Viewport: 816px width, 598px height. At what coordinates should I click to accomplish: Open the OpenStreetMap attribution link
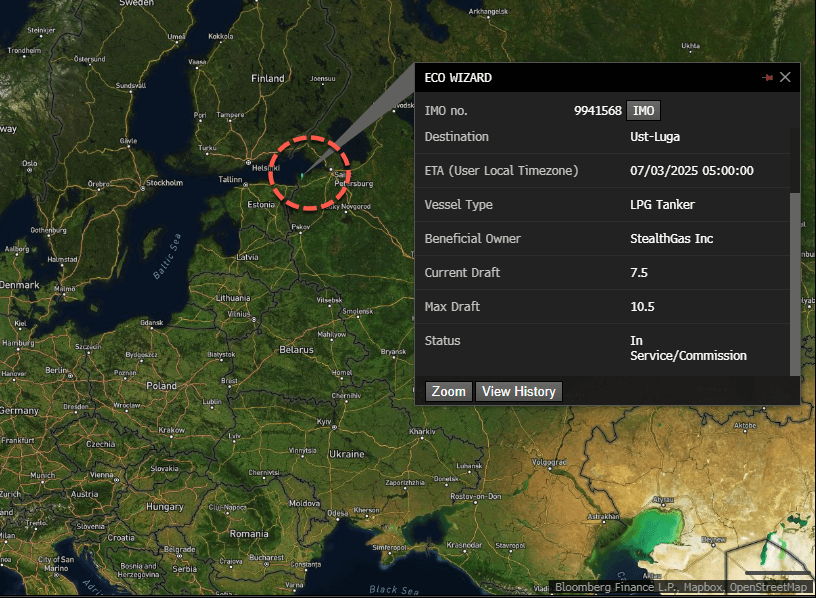pyautogui.click(x=771, y=588)
